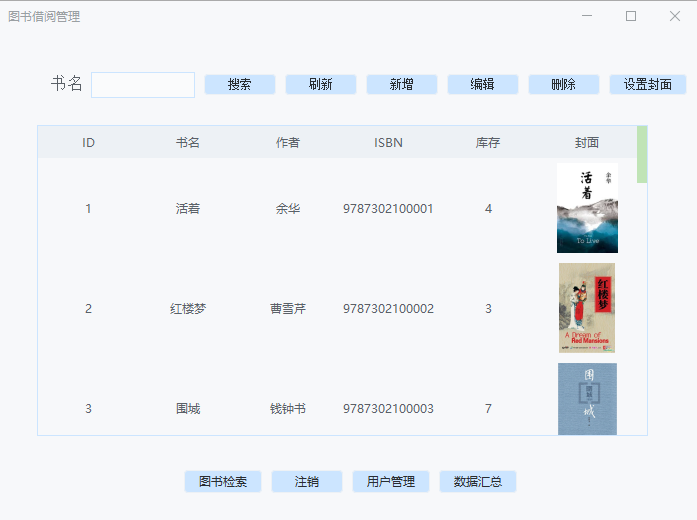Click the 书名 search input field
697x520 pixels.
[143, 85]
